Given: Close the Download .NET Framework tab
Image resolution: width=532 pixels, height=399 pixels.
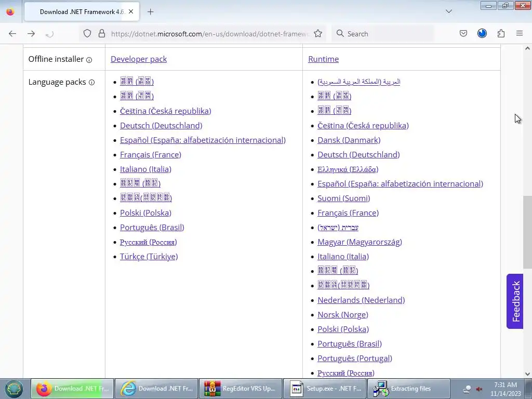Looking at the screenshot, I should [x=131, y=11].
